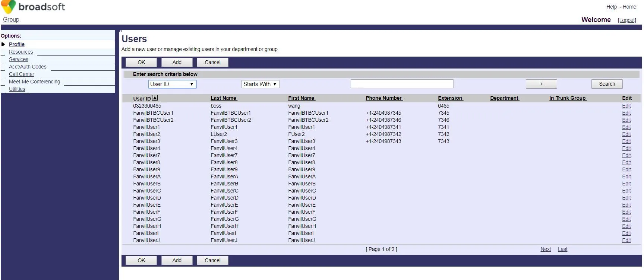Open the Starts With condition dropdown
Image resolution: width=644 pixels, height=280 pixels.
(260, 84)
